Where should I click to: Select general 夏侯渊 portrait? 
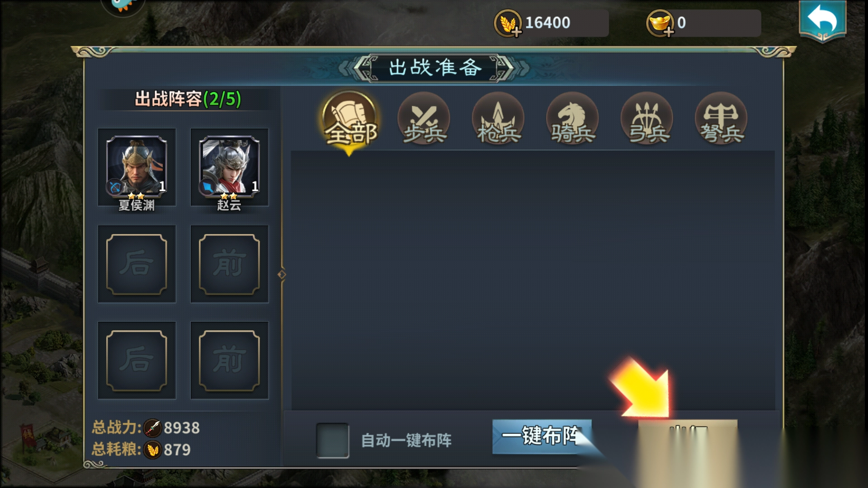point(137,167)
